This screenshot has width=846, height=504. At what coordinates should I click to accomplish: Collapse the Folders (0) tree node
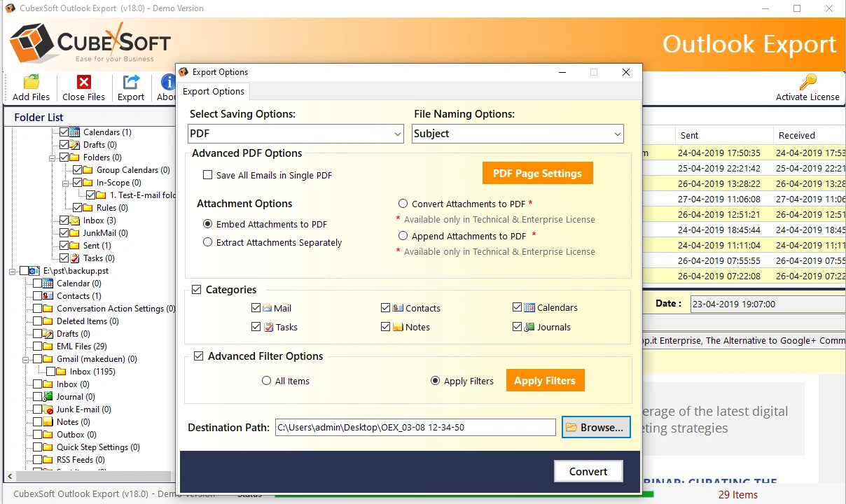coord(53,157)
